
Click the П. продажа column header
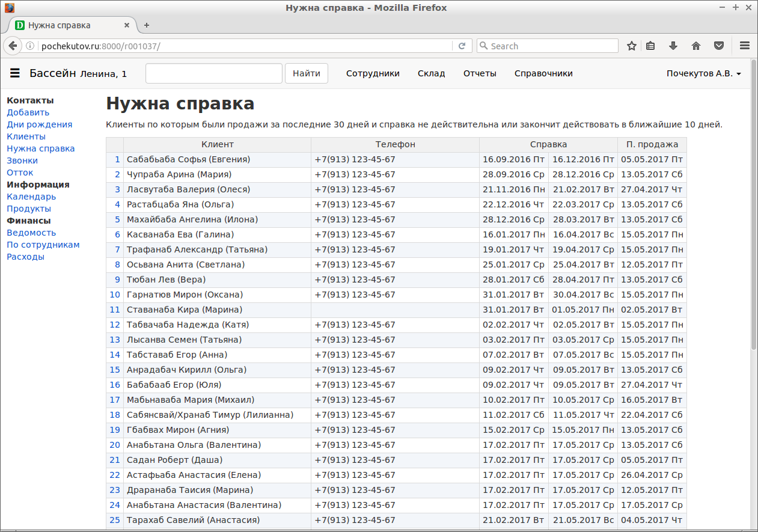tap(652, 144)
